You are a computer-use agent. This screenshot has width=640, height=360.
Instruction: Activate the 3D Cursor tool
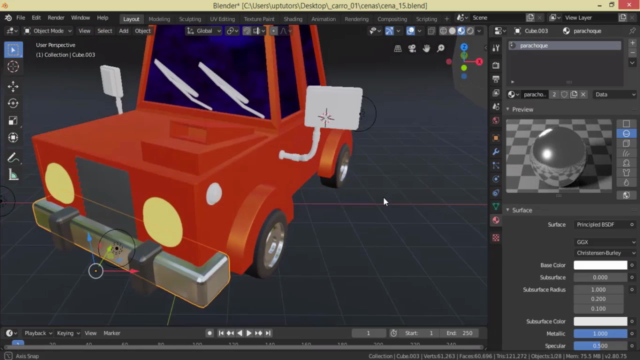(x=13, y=67)
